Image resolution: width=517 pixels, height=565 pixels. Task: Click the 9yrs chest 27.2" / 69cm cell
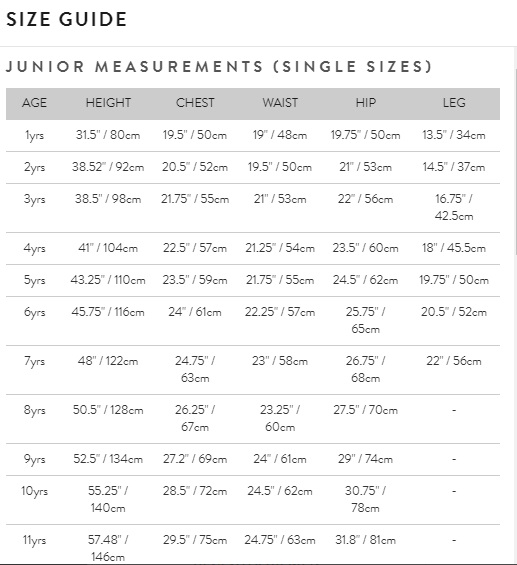click(x=195, y=459)
